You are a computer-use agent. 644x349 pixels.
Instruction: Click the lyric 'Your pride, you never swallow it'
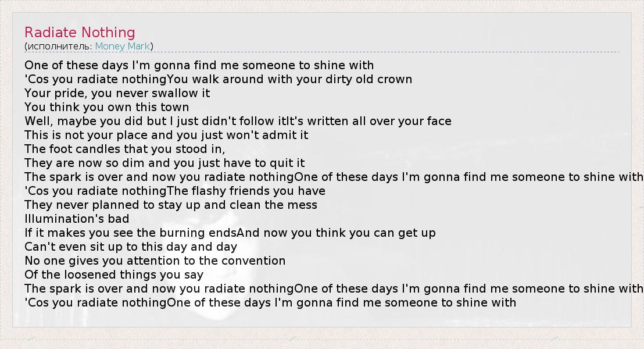click(x=117, y=93)
